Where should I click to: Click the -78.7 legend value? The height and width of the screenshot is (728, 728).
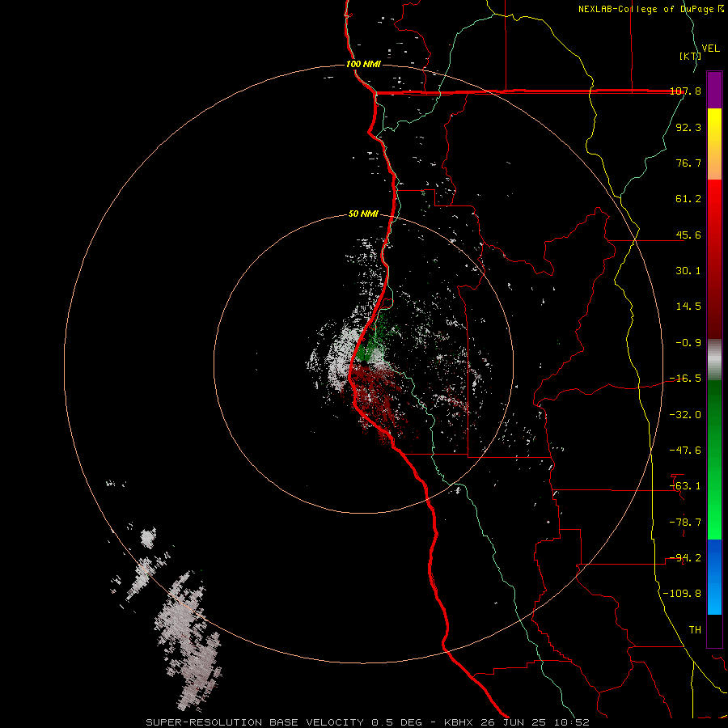[x=685, y=523]
